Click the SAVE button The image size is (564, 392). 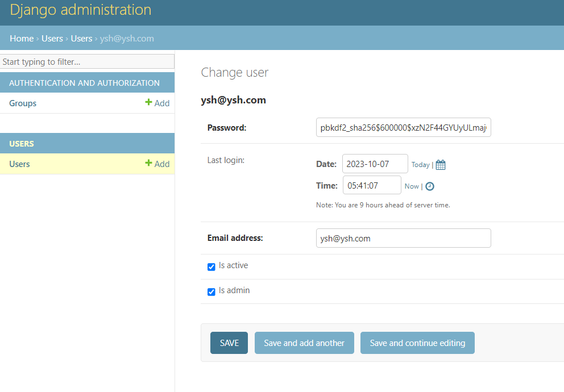(229, 343)
